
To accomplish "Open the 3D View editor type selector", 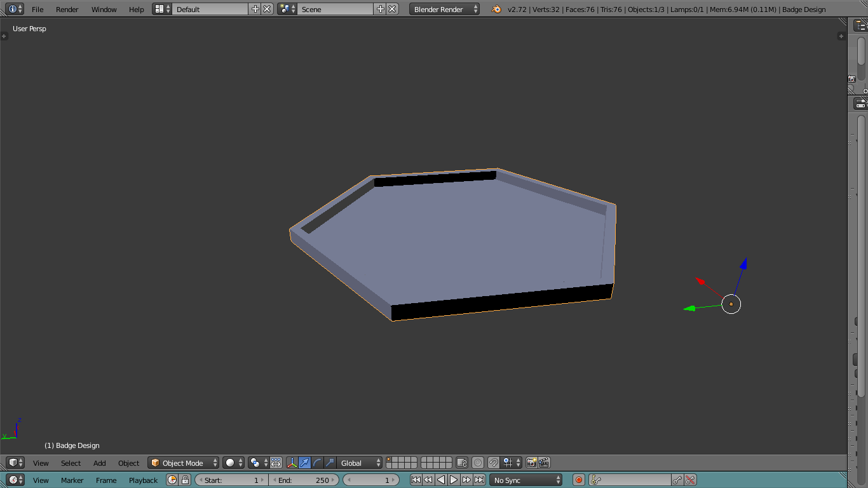I will click(x=15, y=463).
